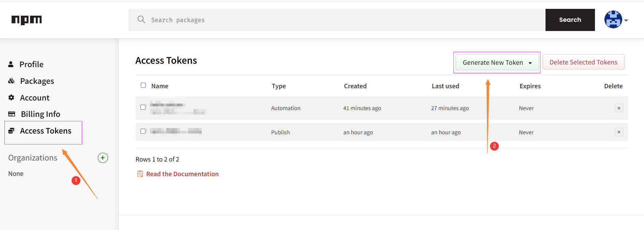Toggle the select-all tokens checkbox
The height and width of the screenshot is (230, 644).
pyautogui.click(x=143, y=86)
